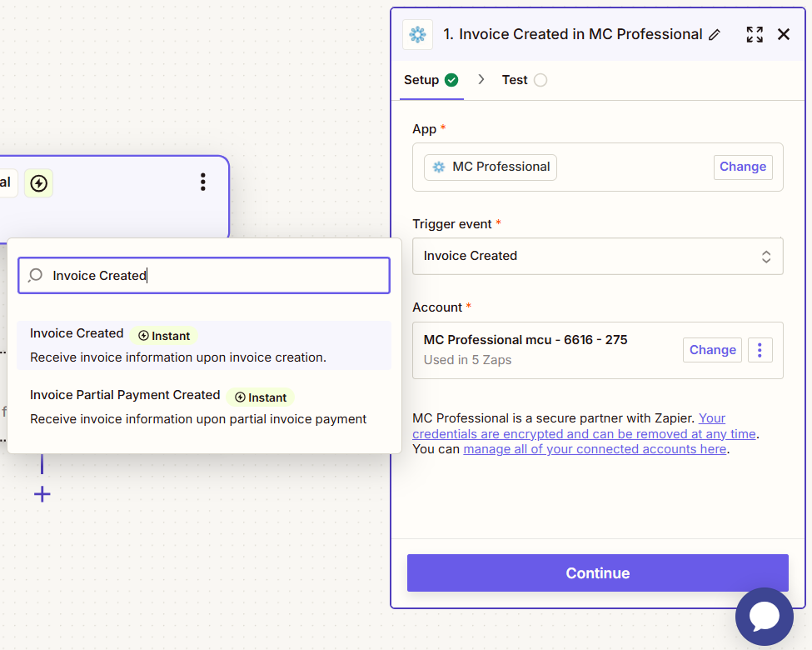The image size is (812, 650).
Task: Change the connected MC Professional account
Action: click(x=712, y=350)
